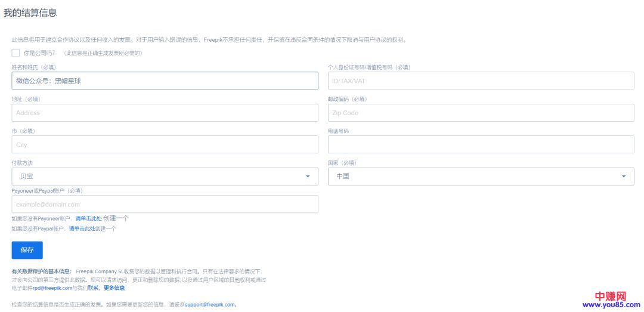Click the rpd@freepik.com email link
Image resolution: width=644 pixels, height=312 pixels.
(x=52, y=288)
